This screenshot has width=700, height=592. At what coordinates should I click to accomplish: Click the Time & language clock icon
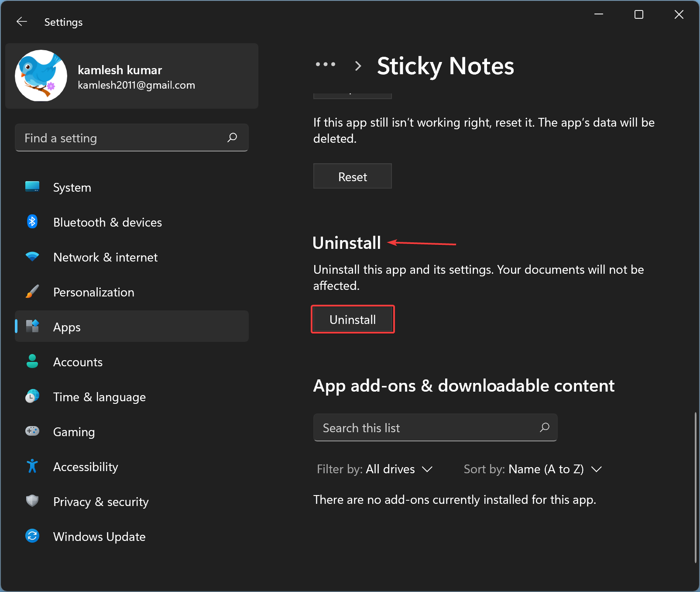pos(32,396)
